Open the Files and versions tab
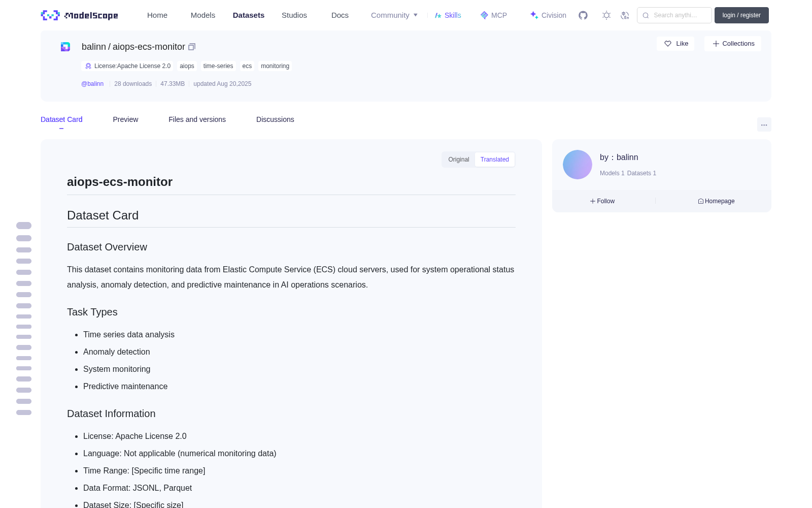The width and height of the screenshot is (812, 508). tap(197, 119)
